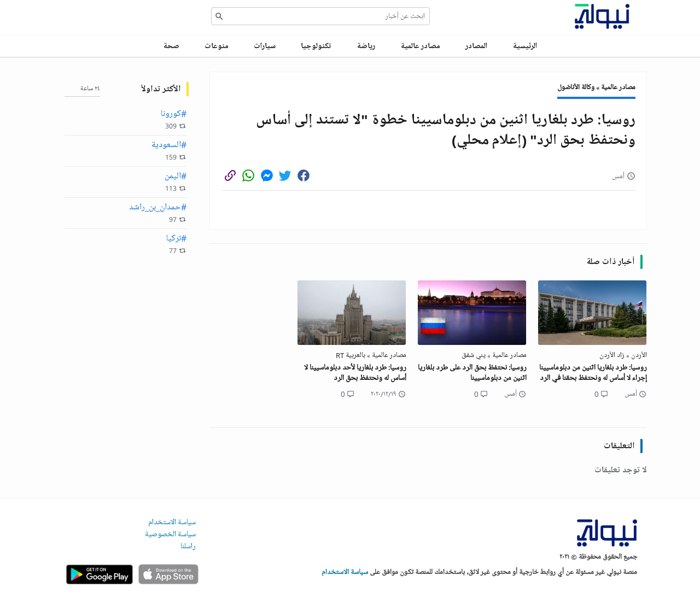The width and height of the screenshot is (700, 598).
Task: Open bold سياسة الاستخدام link in disclaimer
Action: point(345,572)
